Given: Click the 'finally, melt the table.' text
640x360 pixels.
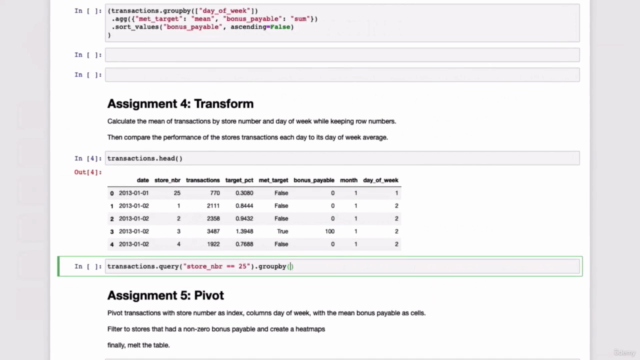Looking at the screenshot, I should coord(138,345).
